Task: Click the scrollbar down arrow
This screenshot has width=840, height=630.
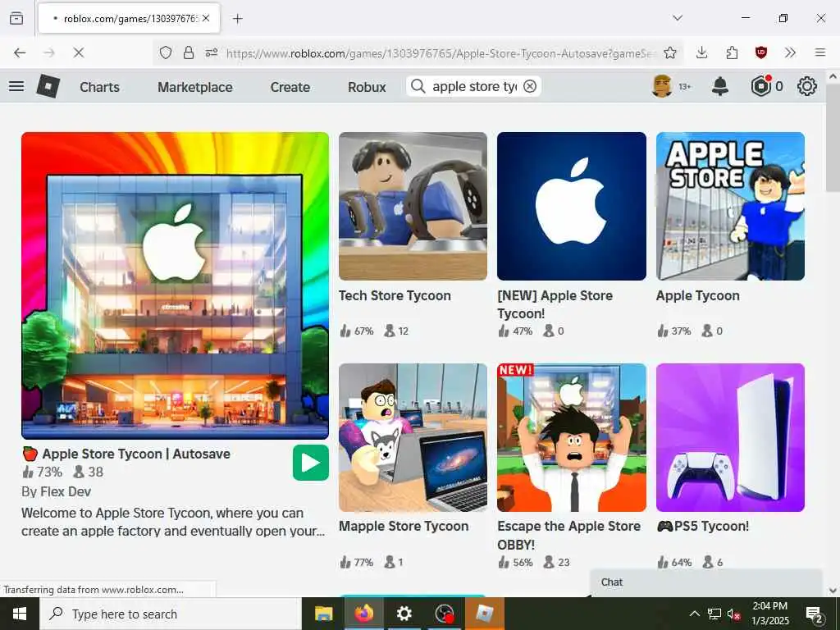Action: [x=833, y=591]
